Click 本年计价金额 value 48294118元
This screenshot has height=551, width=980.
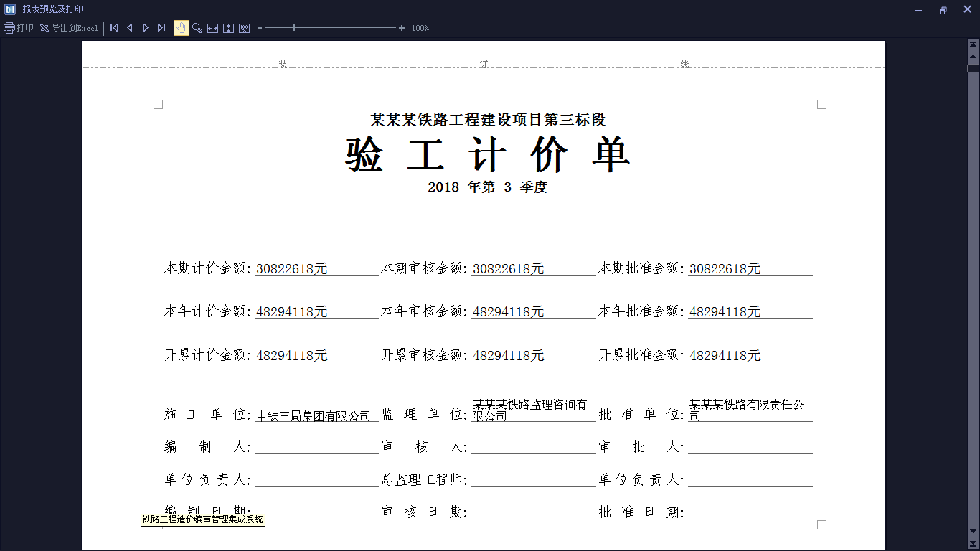coord(292,312)
